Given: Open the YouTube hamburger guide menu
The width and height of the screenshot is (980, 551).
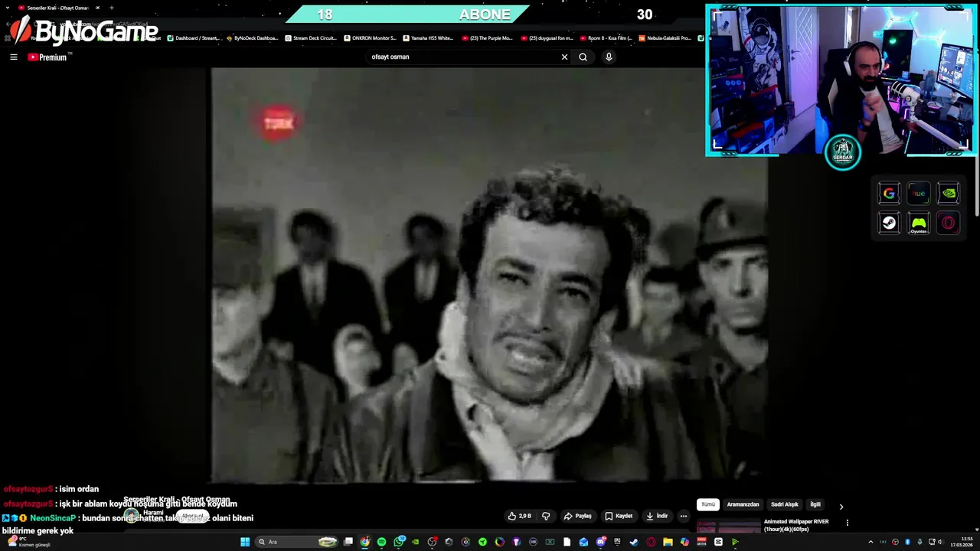Looking at the screenshot, I should click(13, 57).
